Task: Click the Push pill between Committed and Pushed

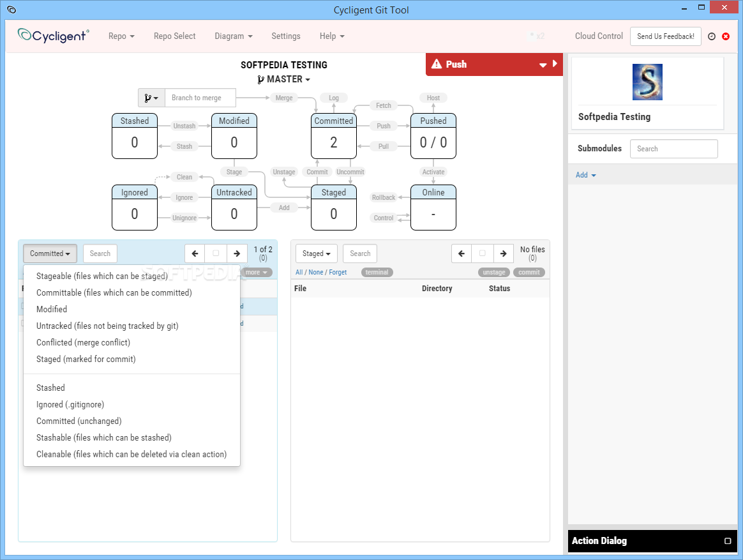Action: [x=384, y=126]
